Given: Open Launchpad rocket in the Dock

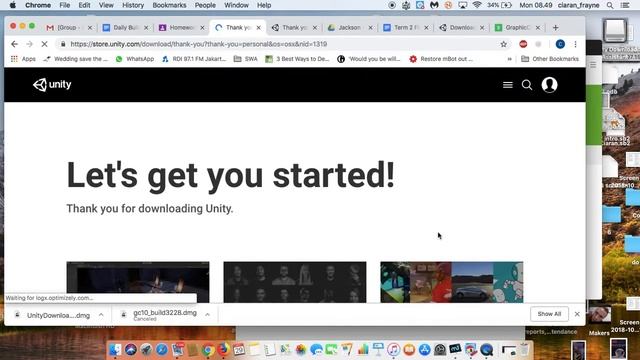Looking at the screenshot, I should (146, 350).
